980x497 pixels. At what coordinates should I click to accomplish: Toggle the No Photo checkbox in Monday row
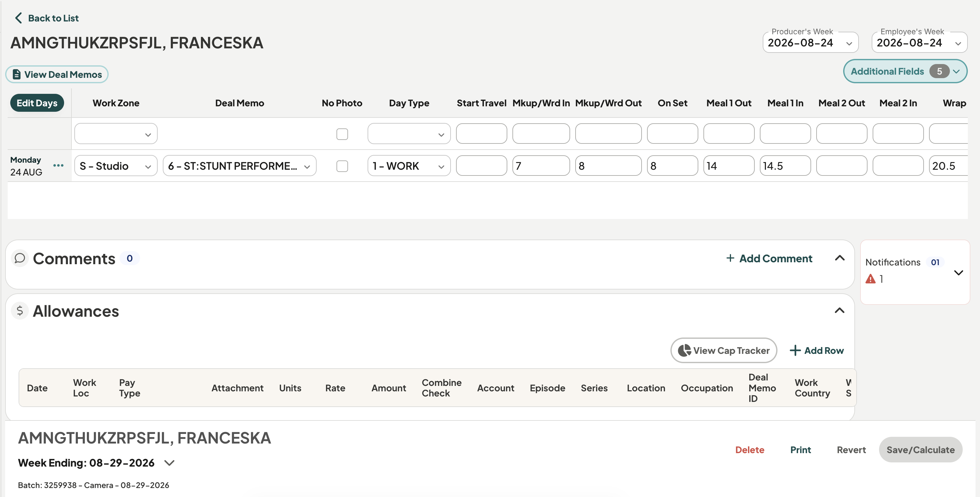point(342,166)
